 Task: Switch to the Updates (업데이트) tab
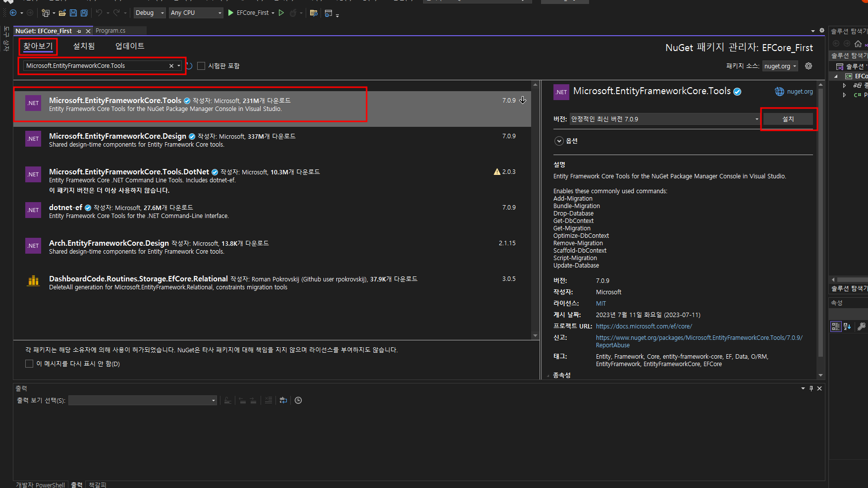(130, 46)
